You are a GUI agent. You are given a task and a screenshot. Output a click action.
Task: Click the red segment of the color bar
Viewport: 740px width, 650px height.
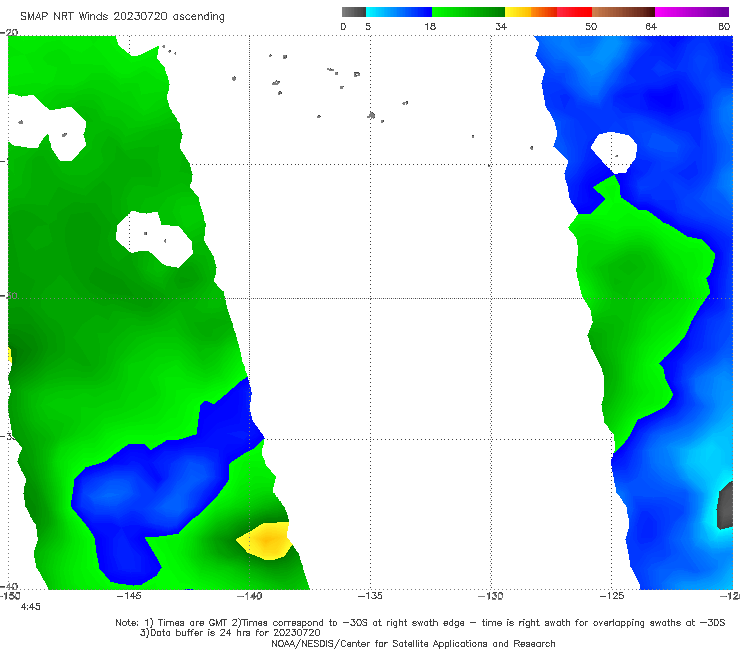pyautogui.click(x=575, y=12)
